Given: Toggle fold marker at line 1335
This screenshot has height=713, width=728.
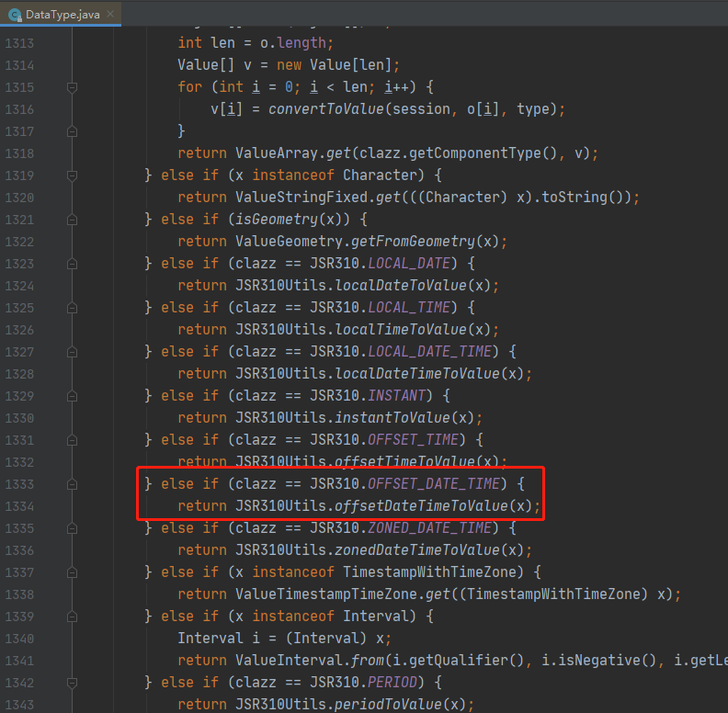Looking at the screenshot, I should [72, 528].
